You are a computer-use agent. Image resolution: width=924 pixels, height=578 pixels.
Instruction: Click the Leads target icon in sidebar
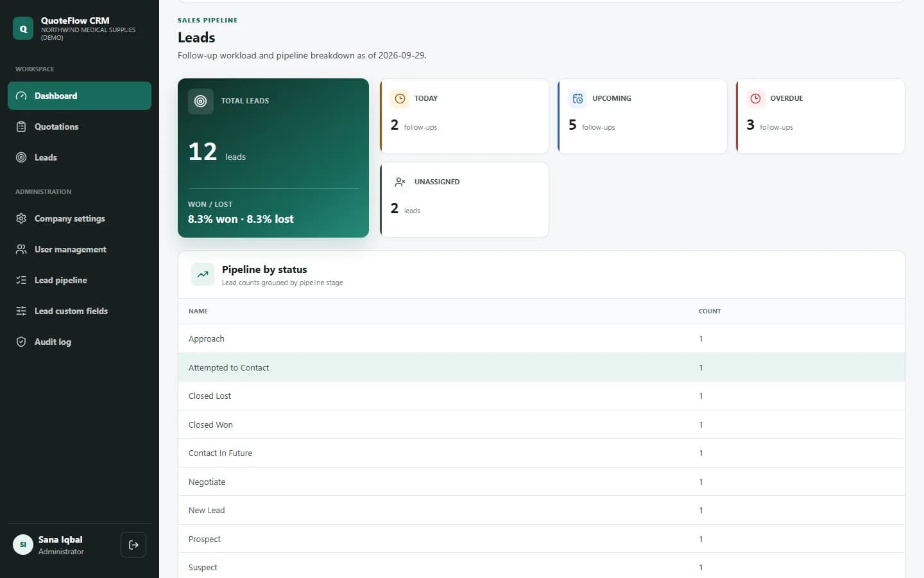pyautogui.click(x=21, y=157)
